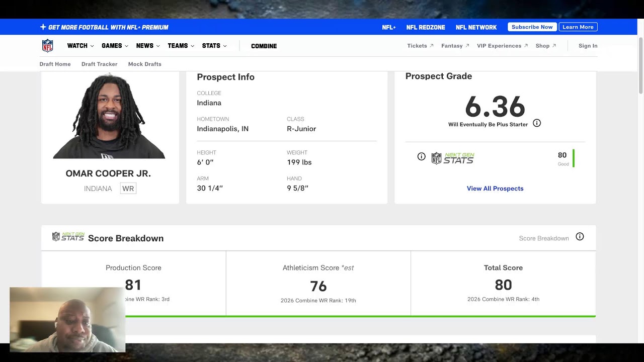Click the Production Score 81 value

coord(133,285)
